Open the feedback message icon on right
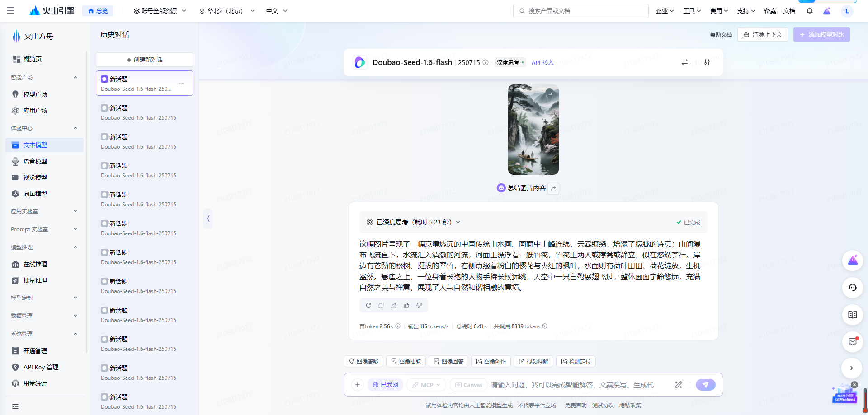The image size is (868, 415). (x=853, y=341)
